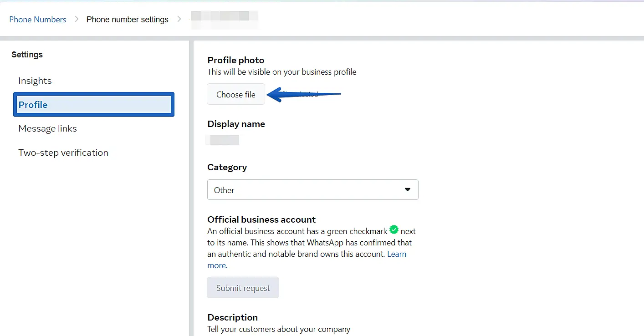Navigate to Phone Numbers breadcrumb link

38,20
